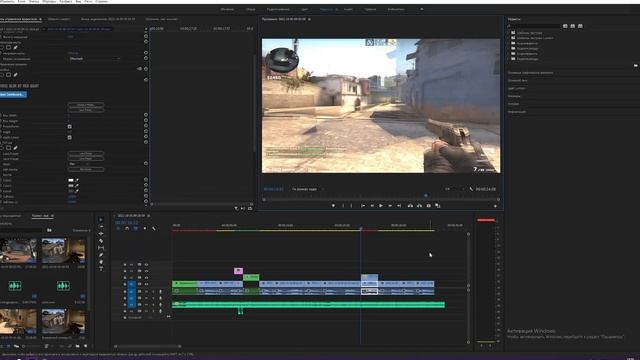Select the long green audio clip
This screenshot has width=640, height=360.
tap(308, 304)
